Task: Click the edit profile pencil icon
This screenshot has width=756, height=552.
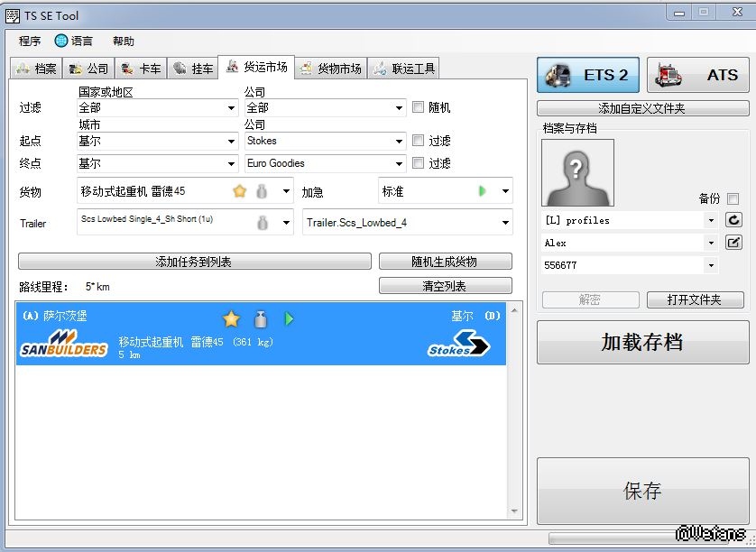Action: (x=733, y=243)
